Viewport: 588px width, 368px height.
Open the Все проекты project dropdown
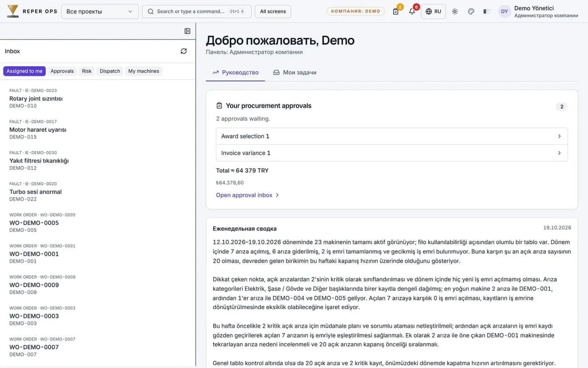(100, 11)
